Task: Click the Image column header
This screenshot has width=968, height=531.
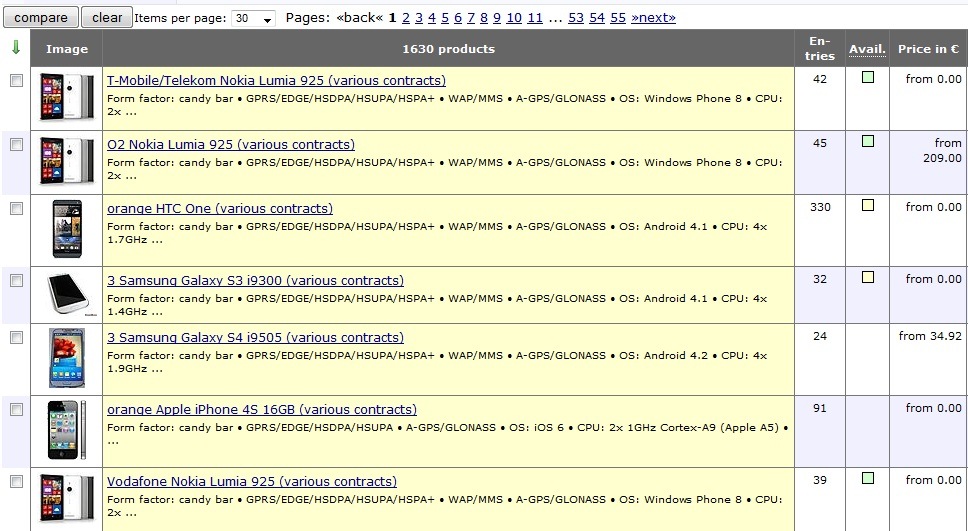Action: 67,49
